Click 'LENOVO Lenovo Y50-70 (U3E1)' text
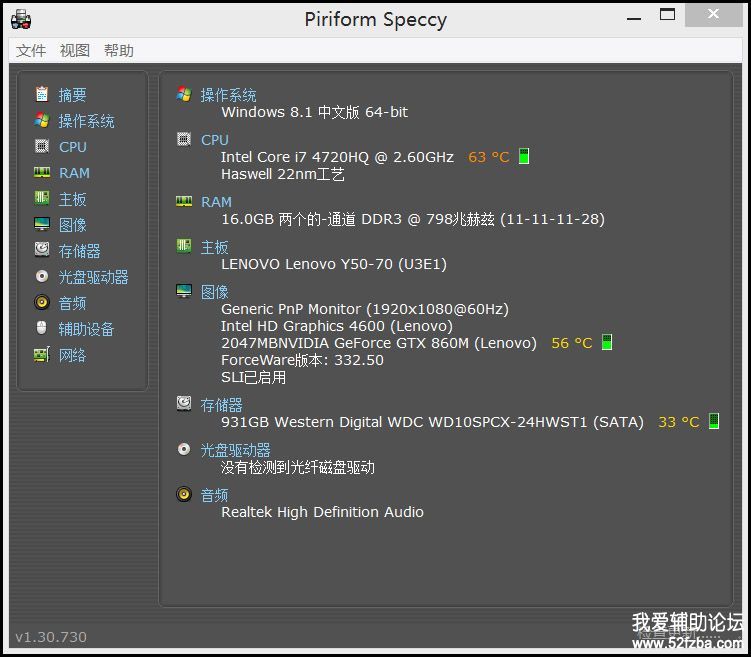Screen dimensions: 751x657 (x=334, y=264)
